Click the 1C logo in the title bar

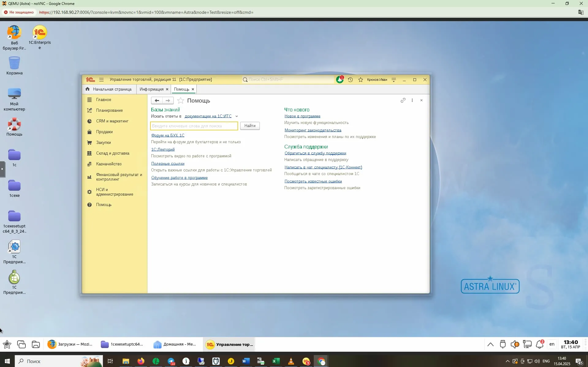coord(90,80)
